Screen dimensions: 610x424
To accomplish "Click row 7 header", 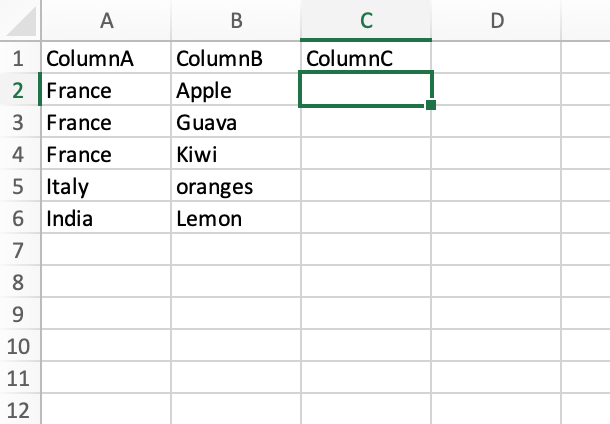I will coord(19,249).
